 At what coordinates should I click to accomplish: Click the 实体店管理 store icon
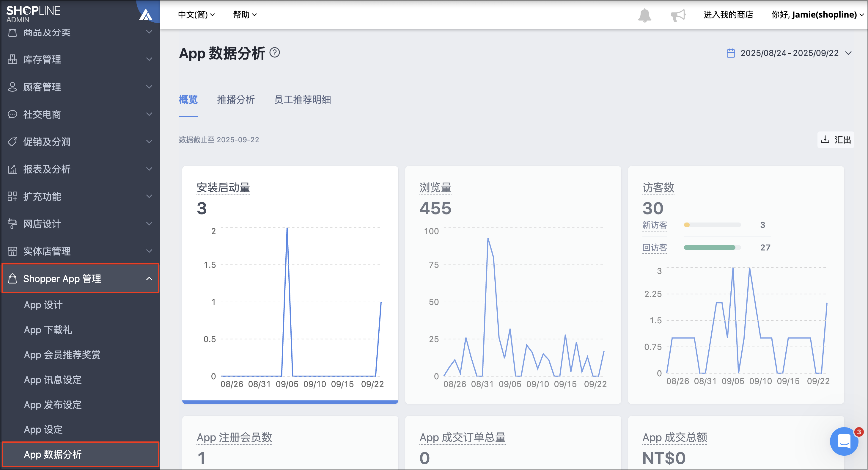[x=12, y=251]
